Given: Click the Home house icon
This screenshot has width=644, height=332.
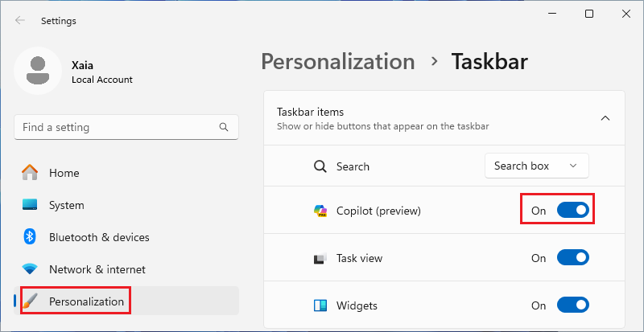Looking at the screenshot, I should coord(30,173).
